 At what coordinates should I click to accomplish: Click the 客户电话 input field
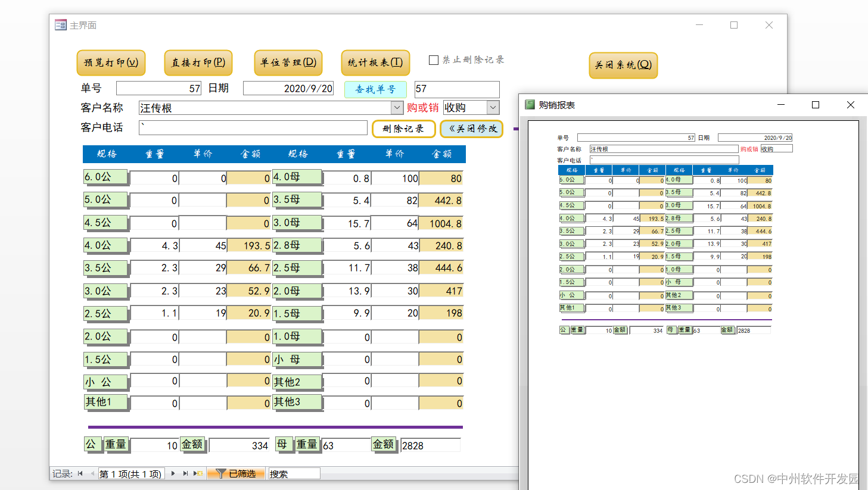[x=253, y=128]
